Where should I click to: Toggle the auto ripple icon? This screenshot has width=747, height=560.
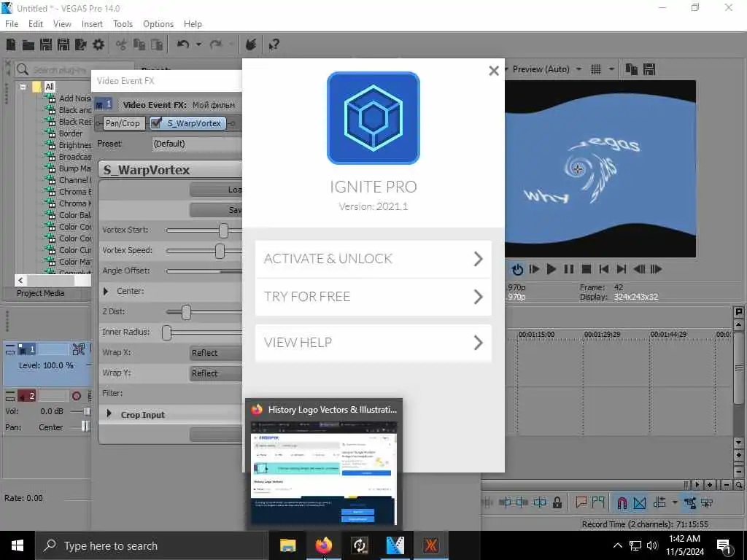click(659, 503)
